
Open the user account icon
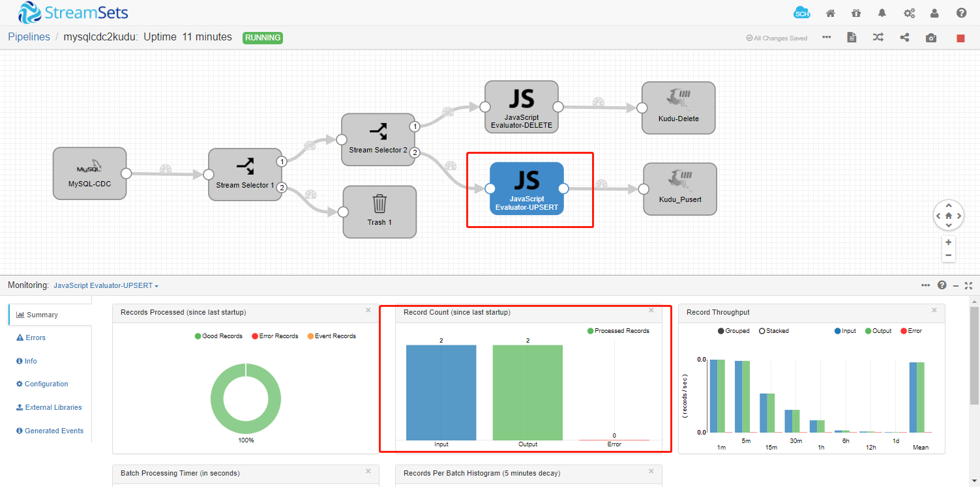click(x=935, y=13)
